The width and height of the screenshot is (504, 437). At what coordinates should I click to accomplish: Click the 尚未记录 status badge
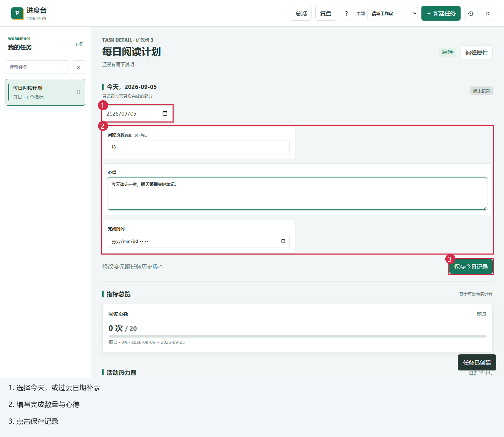[x=482, y=91]
